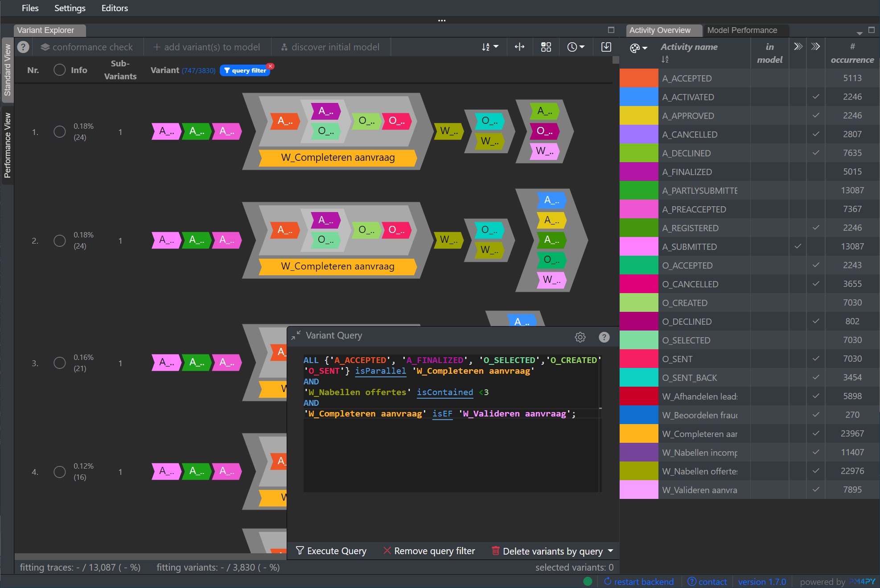Click the Execute Query button
Image resolution: width=880 pixels, height=588 pixels.
point(331,551)
